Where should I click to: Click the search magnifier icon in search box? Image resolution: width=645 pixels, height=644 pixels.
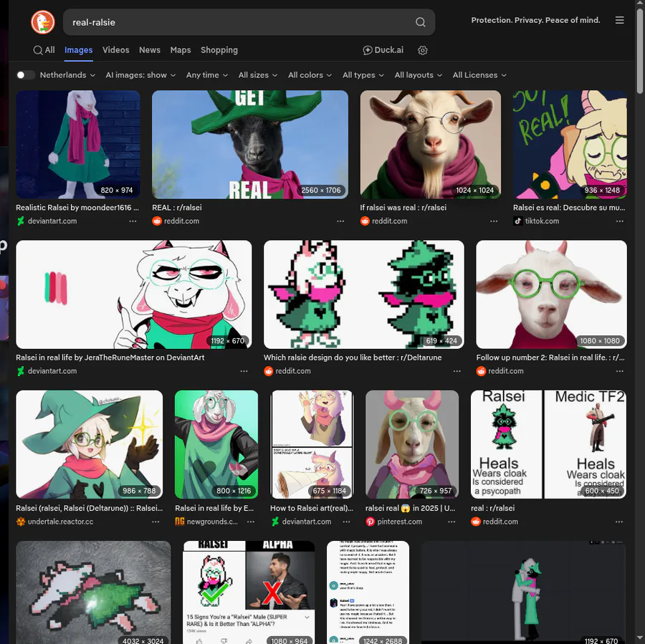coord(420,22)
